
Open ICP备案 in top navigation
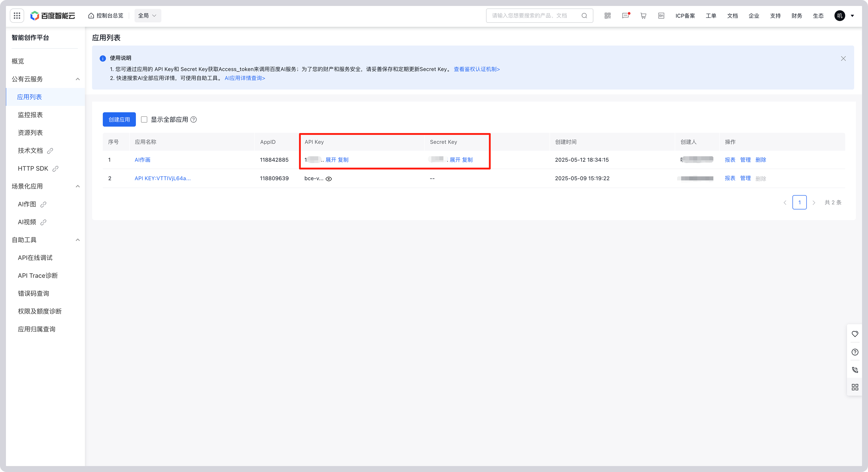[x=685, y=15]
